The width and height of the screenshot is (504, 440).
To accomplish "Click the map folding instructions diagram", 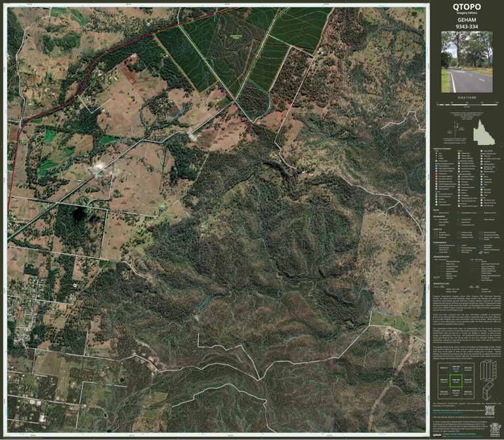I will coord(488,370).
